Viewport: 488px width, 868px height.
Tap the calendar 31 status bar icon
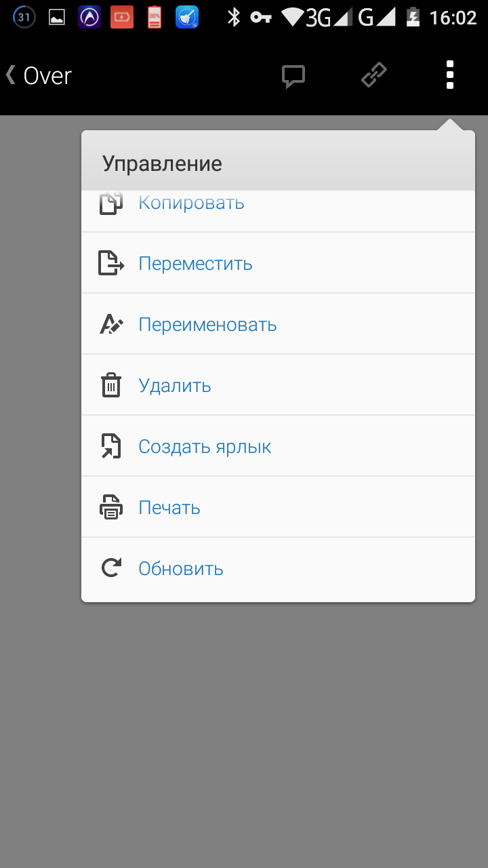[24, 18]
